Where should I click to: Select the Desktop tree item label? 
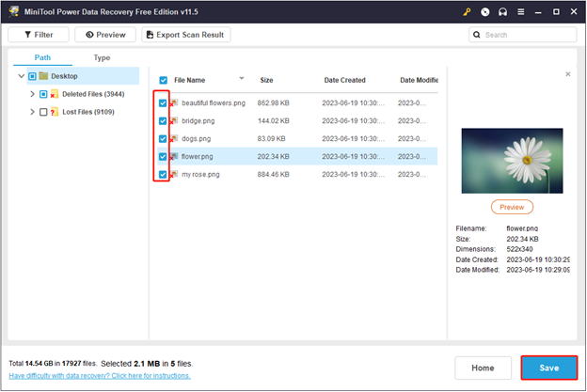(x=64, y=76)
